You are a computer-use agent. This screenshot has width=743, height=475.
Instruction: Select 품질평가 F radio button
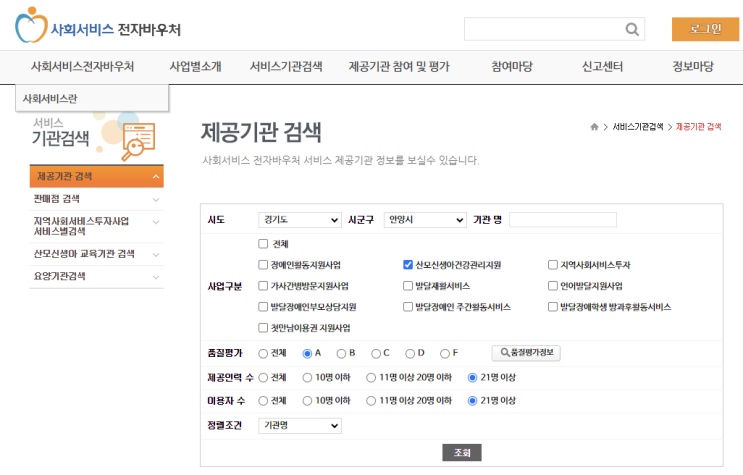444,354
